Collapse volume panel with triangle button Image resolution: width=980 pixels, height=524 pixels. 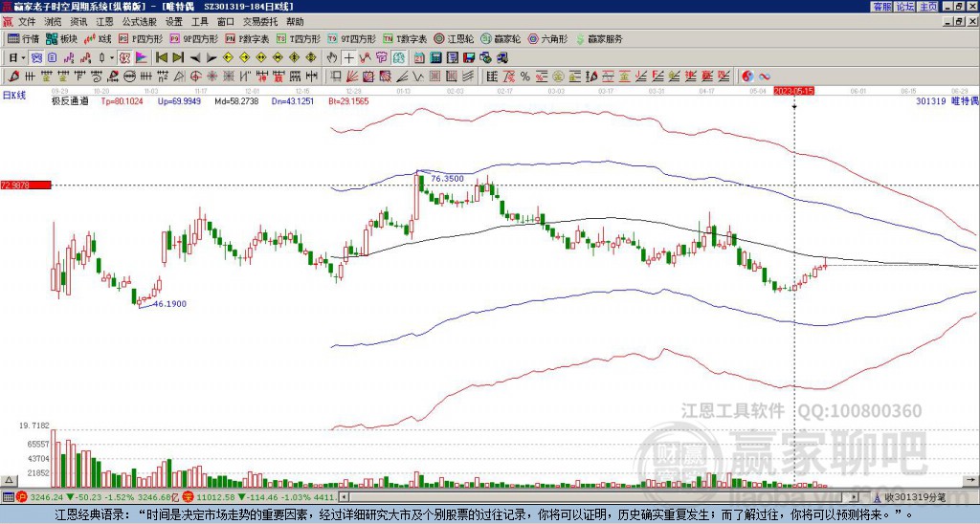(x=9, y=480)
